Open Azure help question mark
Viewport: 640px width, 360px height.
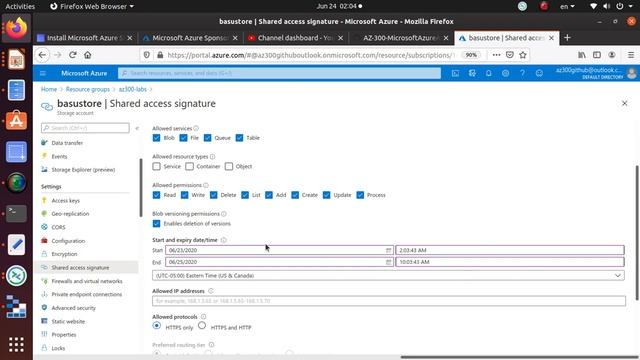click(522, 73)
